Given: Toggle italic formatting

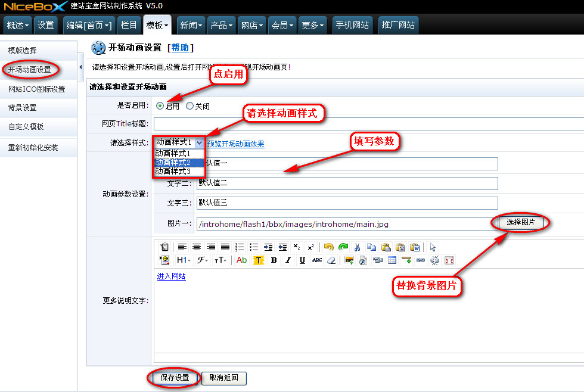Looking at the screenshot, I should click(288, 260).
